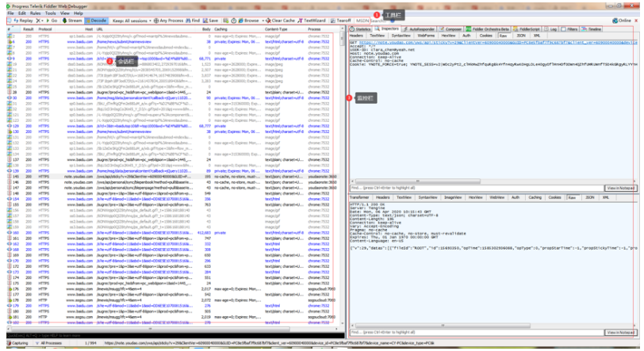
Task: Open the FiddlerScript tab
Action: click(x=527, y=29)
